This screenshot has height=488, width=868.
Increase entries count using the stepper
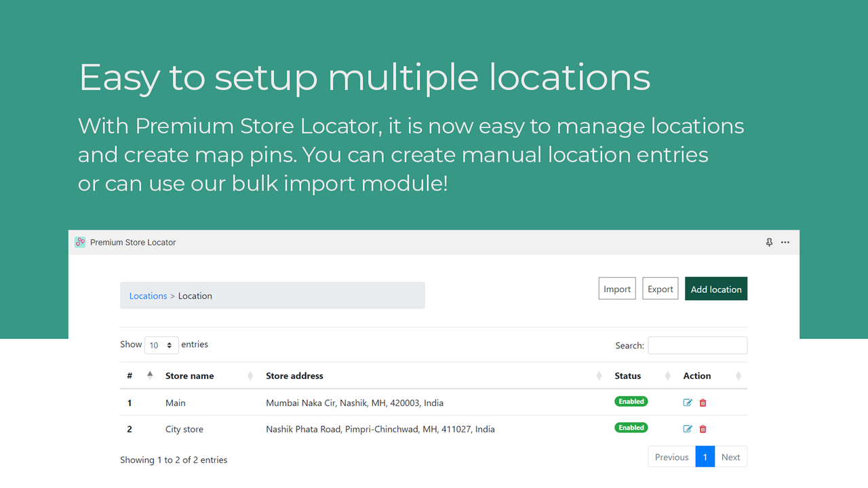pyautogui.click(x=171, y=342)
